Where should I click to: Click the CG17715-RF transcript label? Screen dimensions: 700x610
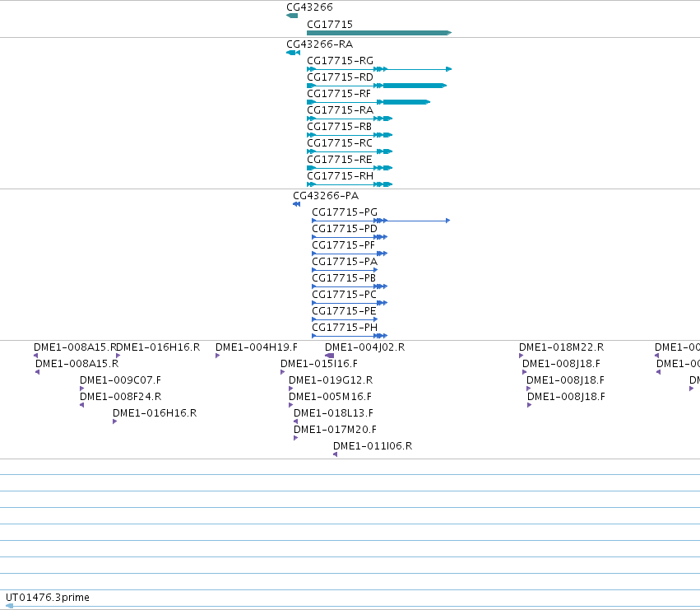coord(339,94)
